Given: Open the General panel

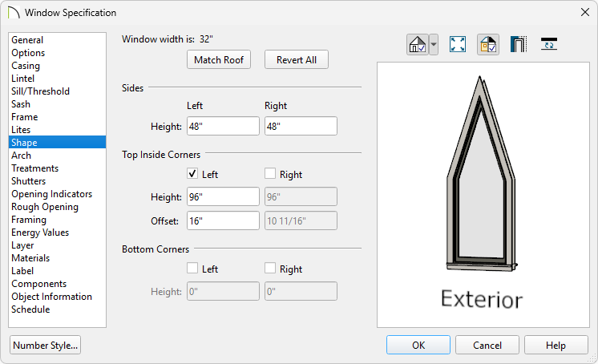Looking at the screenshot, I should [57, 39].
